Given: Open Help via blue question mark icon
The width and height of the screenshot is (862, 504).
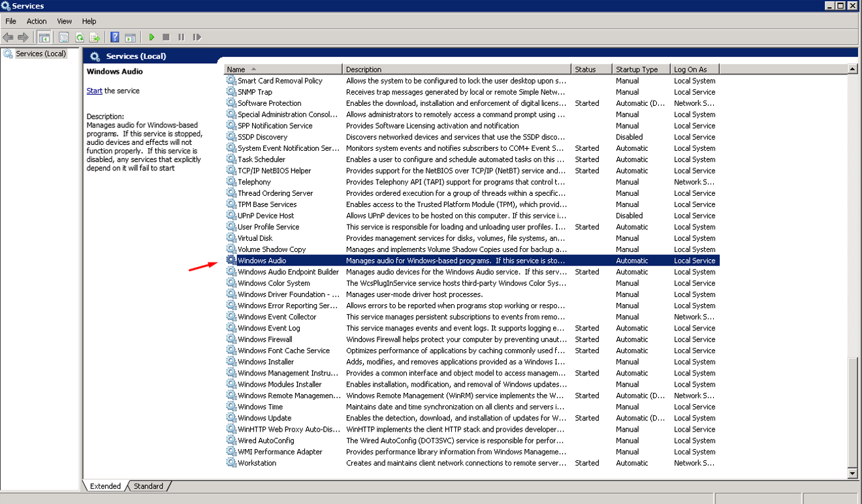Looking at the screenshot, I should 115,37.
